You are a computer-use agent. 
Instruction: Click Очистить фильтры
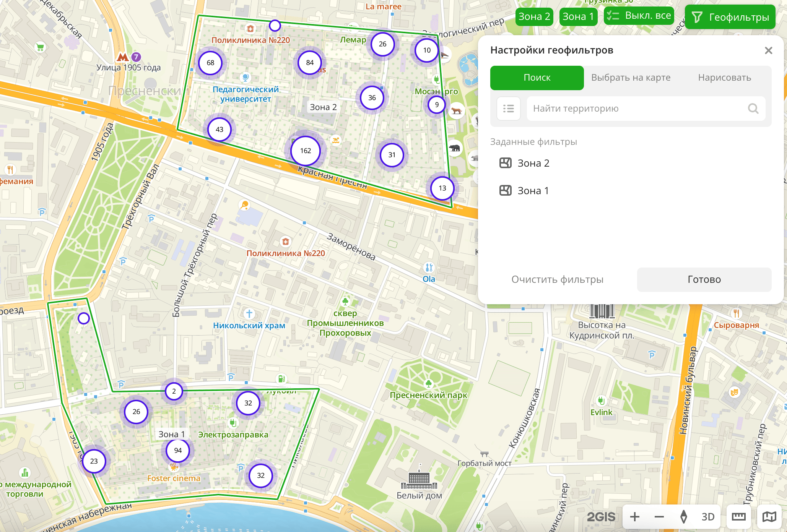pos(557,279)
